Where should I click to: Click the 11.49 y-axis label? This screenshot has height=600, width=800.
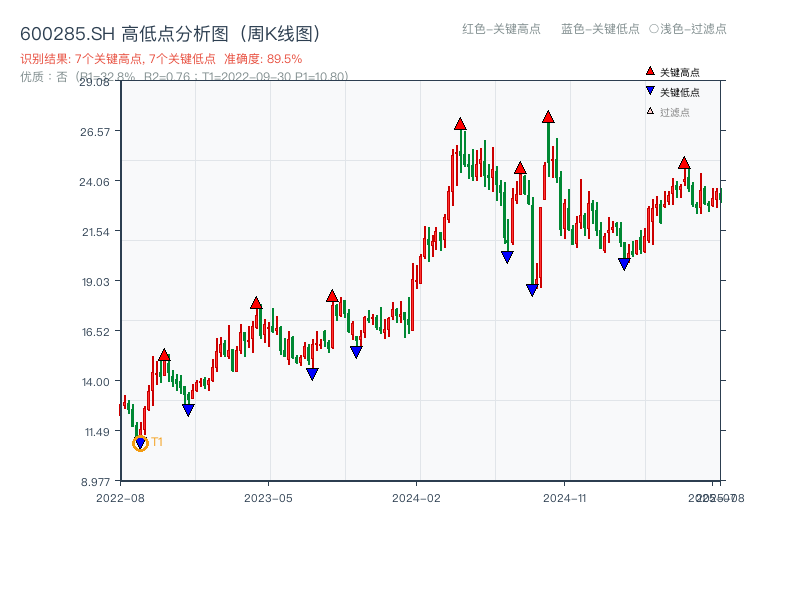97,432
